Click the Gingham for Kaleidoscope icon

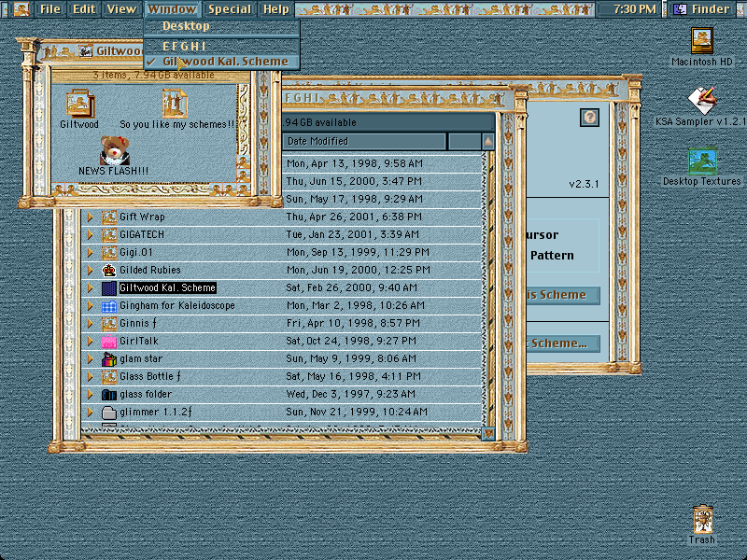109,306
